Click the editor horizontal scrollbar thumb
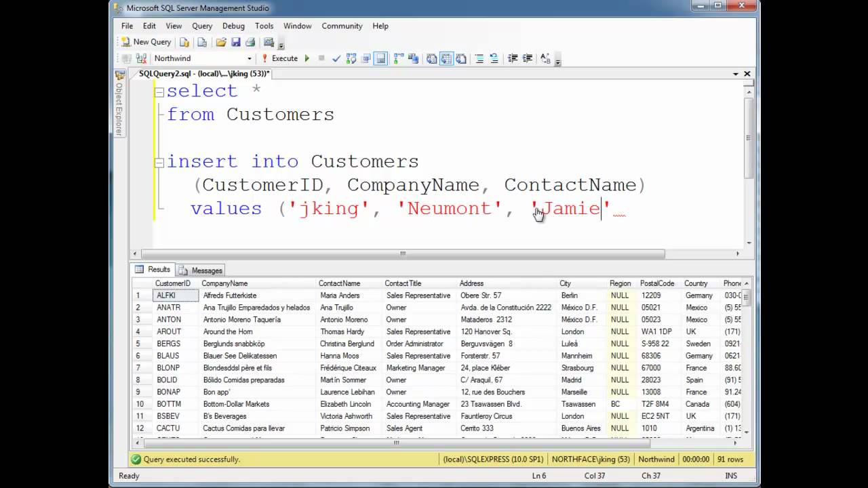The width and height of the screenshot is (868, 488). coord(403,253)
